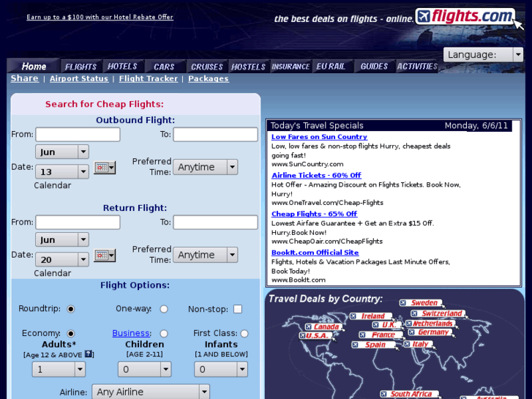Select Roundtrip radio button

70,309
